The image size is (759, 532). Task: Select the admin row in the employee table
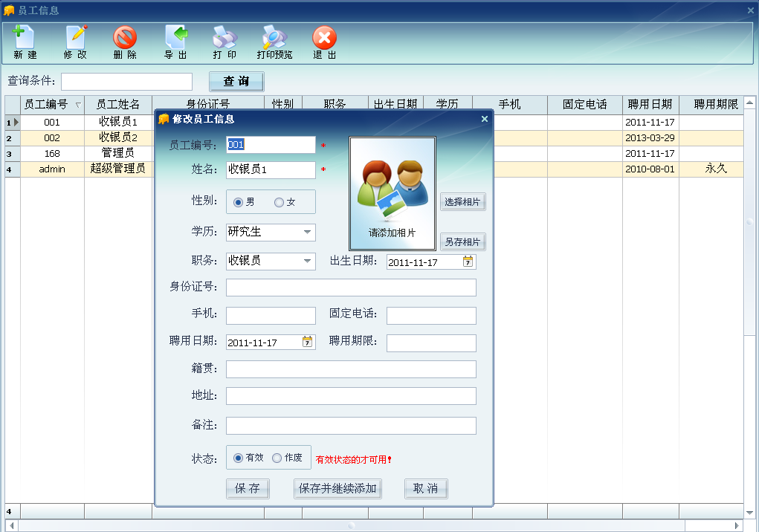tap(52, 169)
